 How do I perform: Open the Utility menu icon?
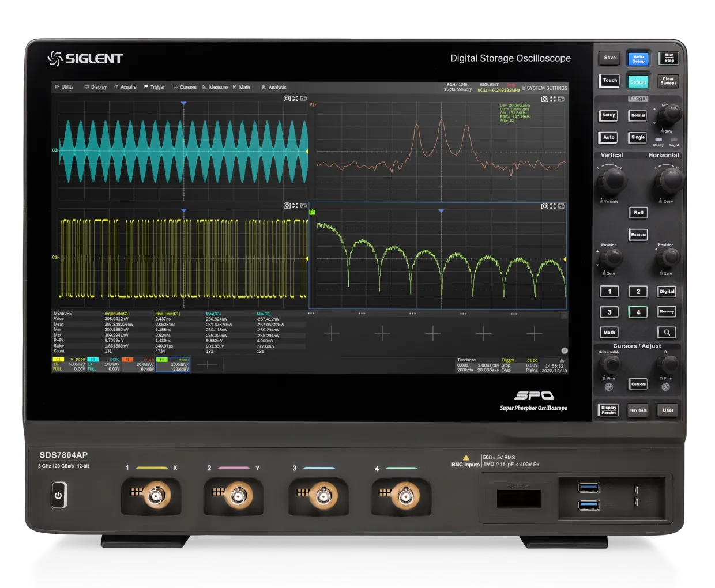57,87
